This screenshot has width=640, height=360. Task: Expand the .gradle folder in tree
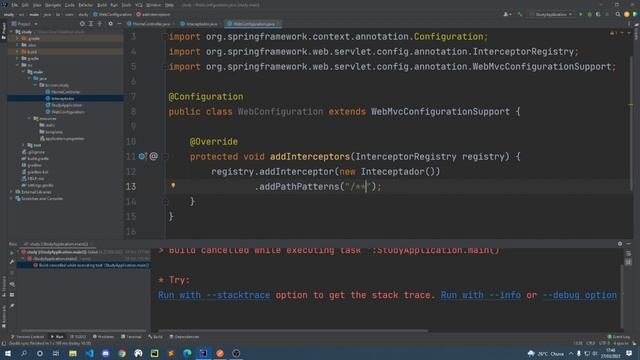[18, 38]
